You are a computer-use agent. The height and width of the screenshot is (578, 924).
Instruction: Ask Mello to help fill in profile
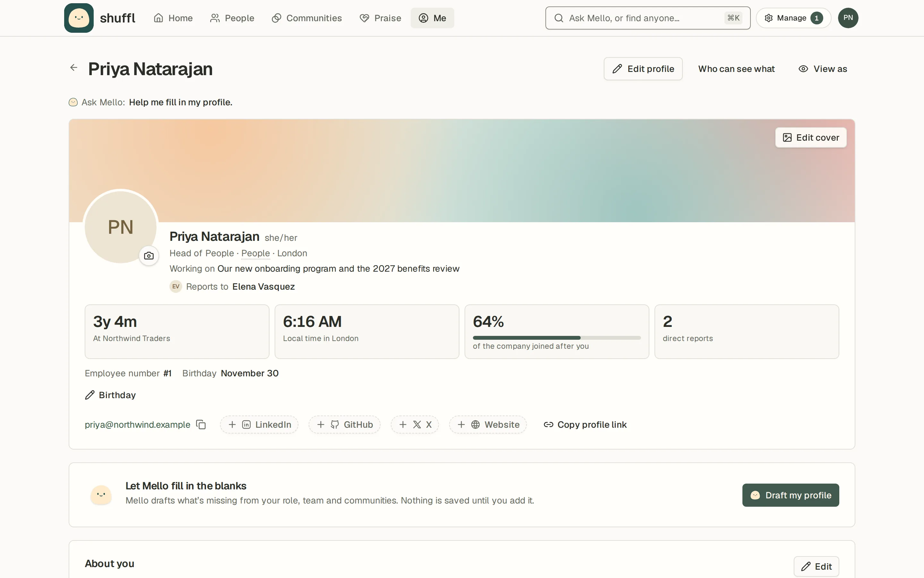[x=181, y=102]
